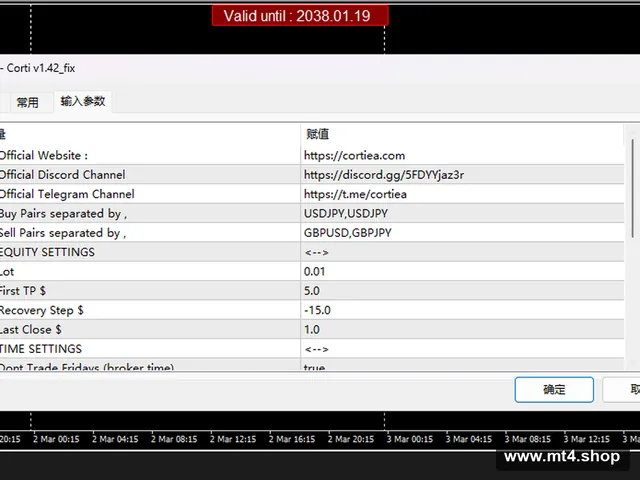Edit the First TP $ value 5.0

tap(462, 291)
